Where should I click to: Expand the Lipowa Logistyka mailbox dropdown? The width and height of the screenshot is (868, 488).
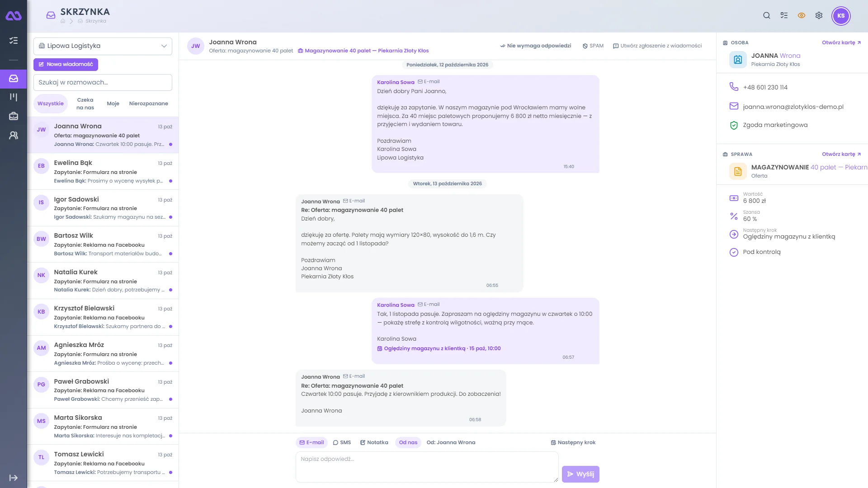pyautogui.click(x=103, y=46)
